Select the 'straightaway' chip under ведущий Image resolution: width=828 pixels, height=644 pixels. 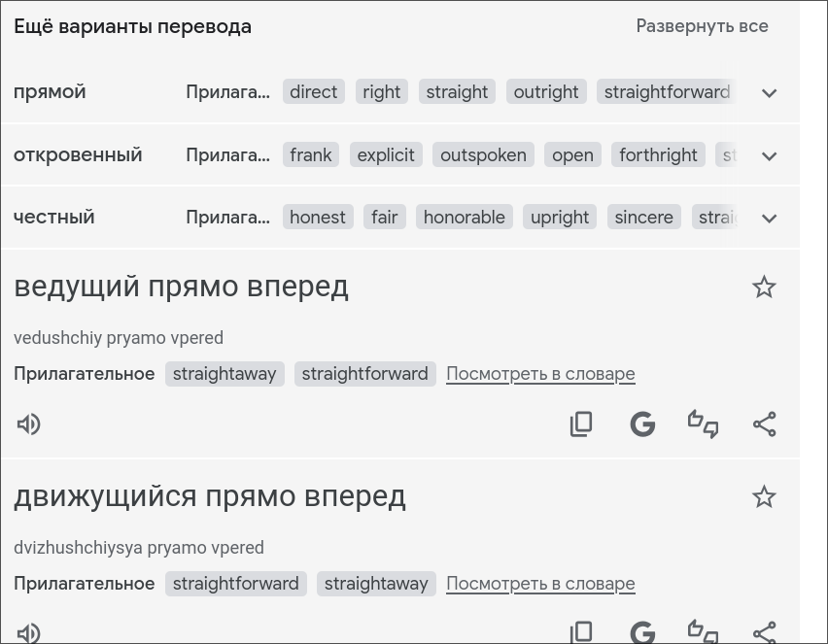tap(224, 374)
